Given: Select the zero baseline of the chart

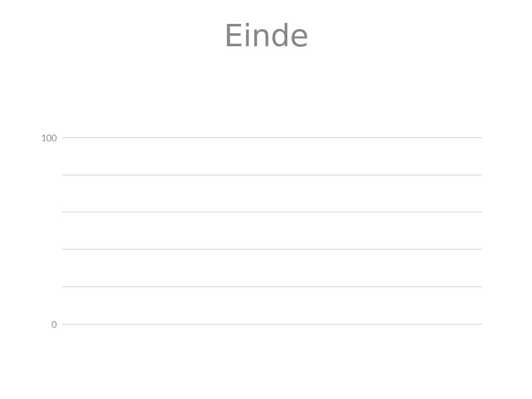Looking at the screenshot, I should (x=272, y=324).
